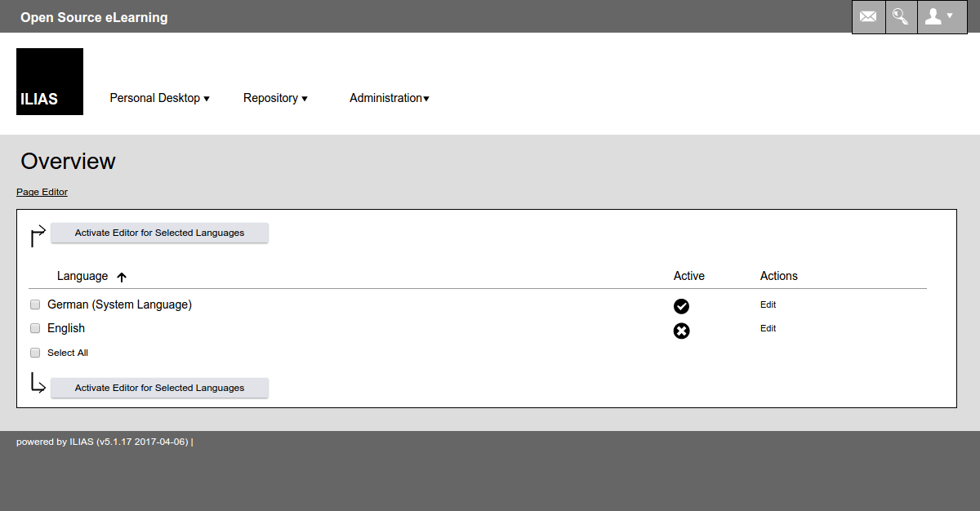Click the Actions column header
The height and width of the screenshot is (511, 980).
tap(779, 276)
